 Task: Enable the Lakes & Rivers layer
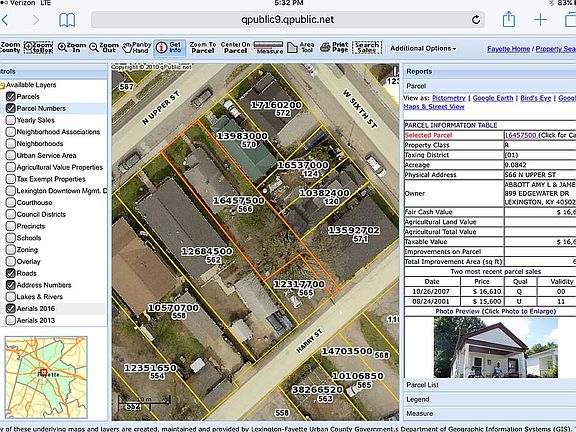click(x=11, y=296)
